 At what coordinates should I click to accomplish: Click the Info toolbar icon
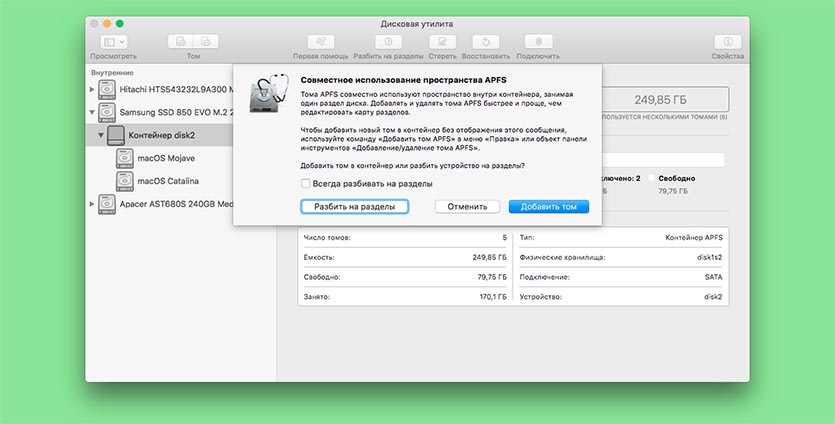[727, 42]
